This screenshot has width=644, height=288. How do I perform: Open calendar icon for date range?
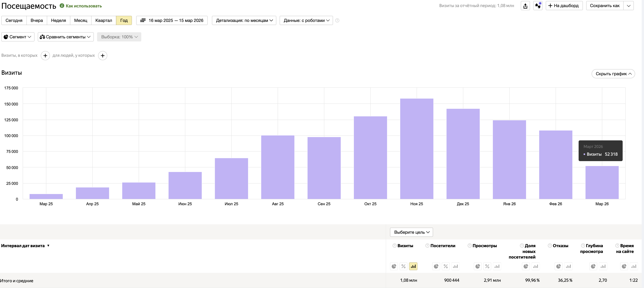pos(143,21)
